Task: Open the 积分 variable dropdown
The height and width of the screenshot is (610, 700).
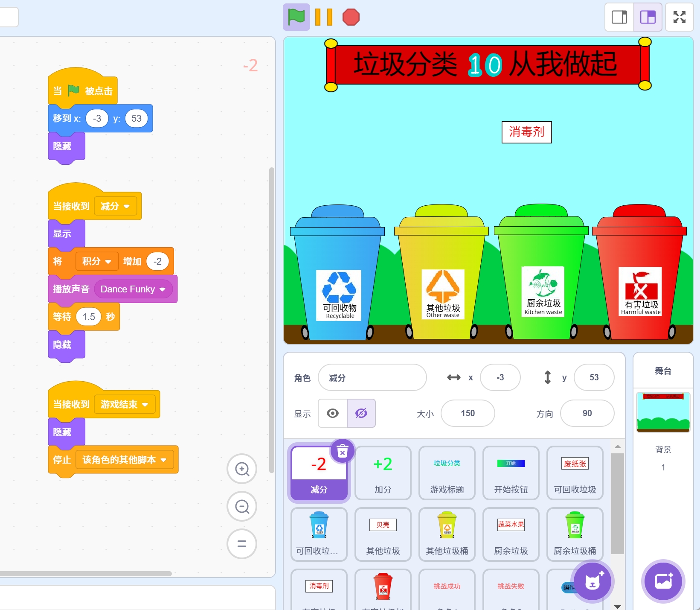Action: point(108,262)
